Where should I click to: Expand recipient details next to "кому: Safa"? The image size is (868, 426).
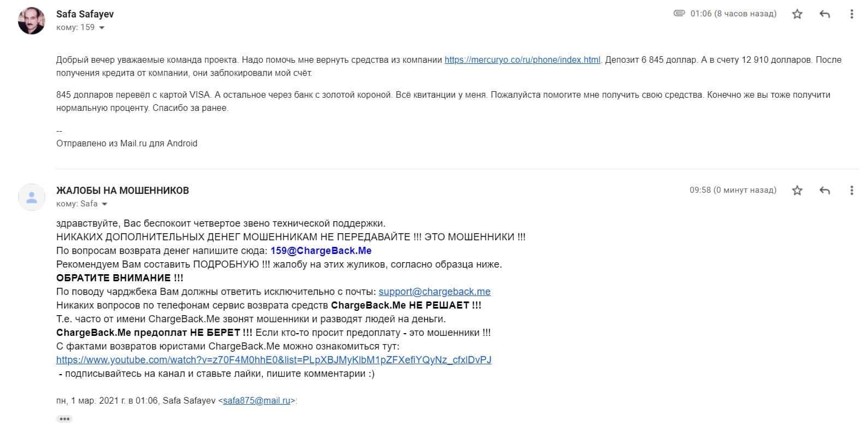(104, 204)
